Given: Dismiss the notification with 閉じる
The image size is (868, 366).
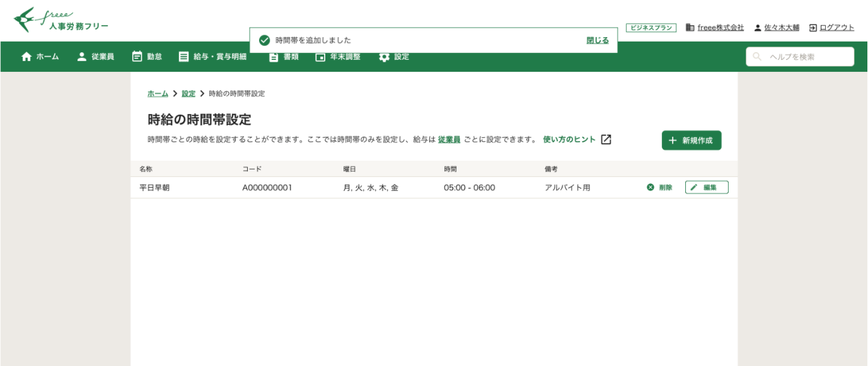Looking at the screenshot, I should (596, 40).
